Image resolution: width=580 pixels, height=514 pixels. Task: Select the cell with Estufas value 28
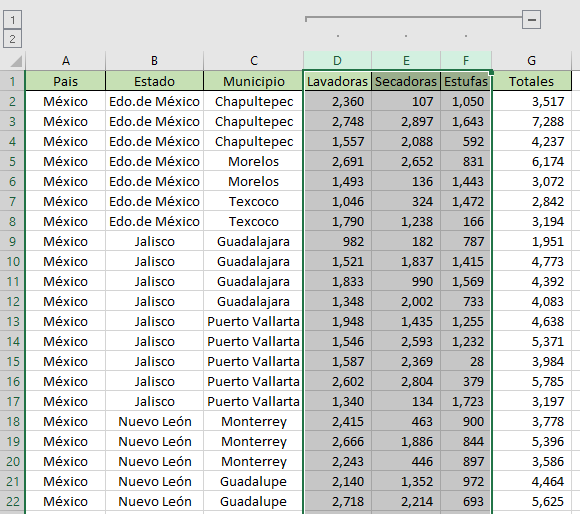point(466,361)
